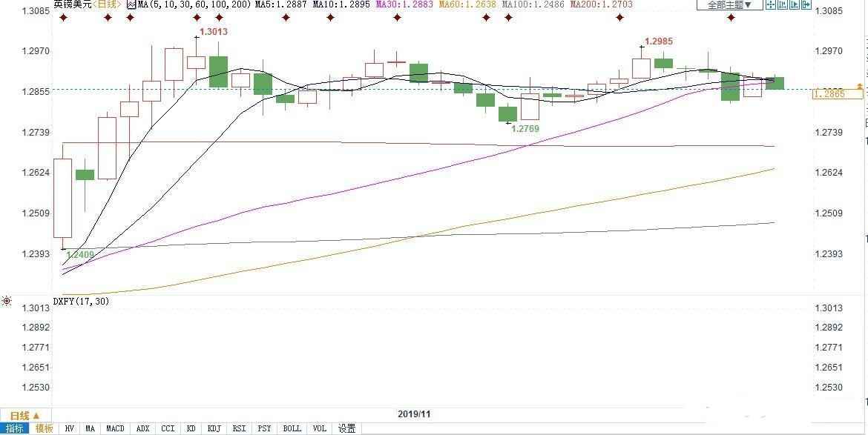868x435 pixels.
Task: Toggle the KDJ indicator
Action: 214,428
